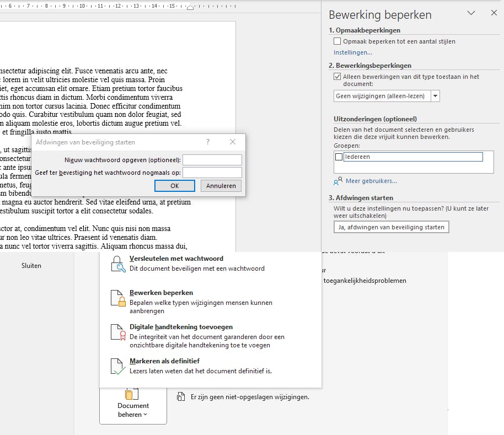Open the Meer gebruikers... link
The image size is (504, 435).
coord(371,181)
